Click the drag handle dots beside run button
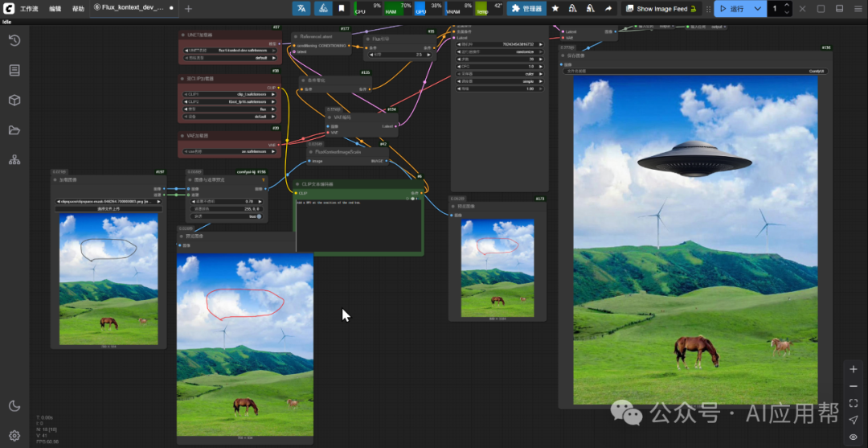The image size is (868, 448). click(x=709, y=8)
